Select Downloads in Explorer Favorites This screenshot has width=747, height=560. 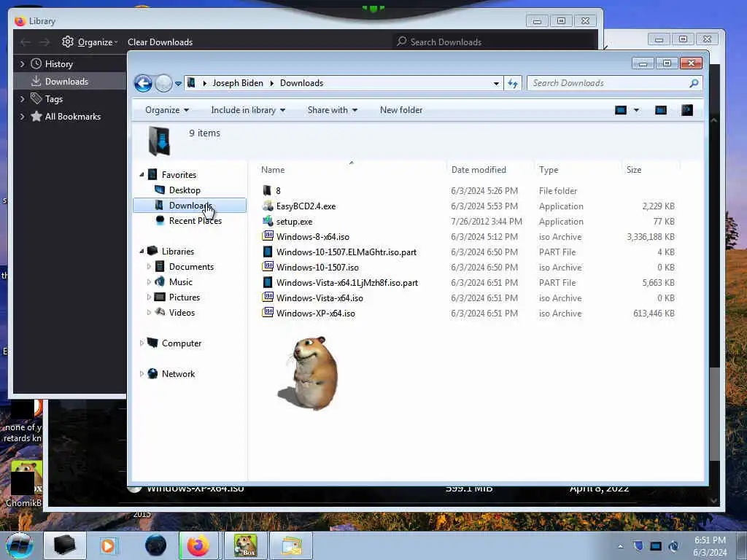pyautogui.click(x=190, y=205)
